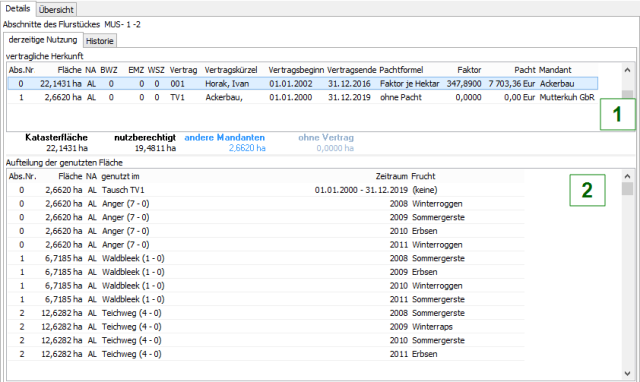Screen dimensions: 640x382
Task: Click up arrow of upper table scrollbar
Action: [x=627, y=70]
